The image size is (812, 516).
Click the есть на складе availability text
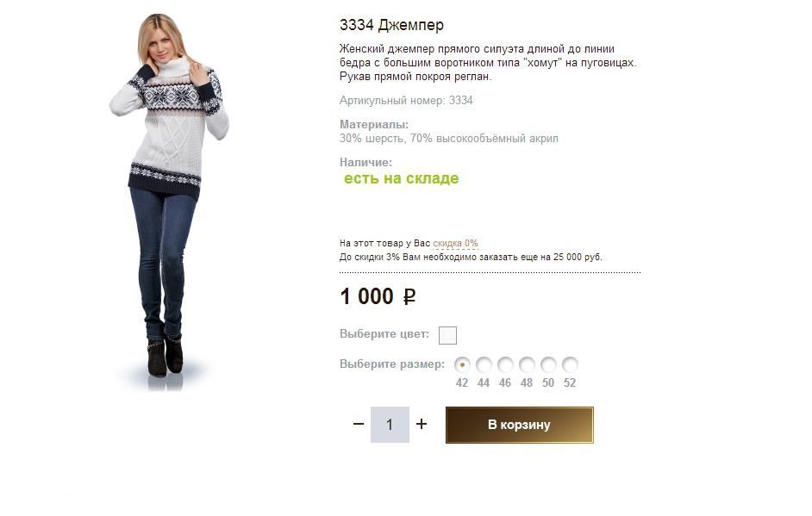pos(402,178)
